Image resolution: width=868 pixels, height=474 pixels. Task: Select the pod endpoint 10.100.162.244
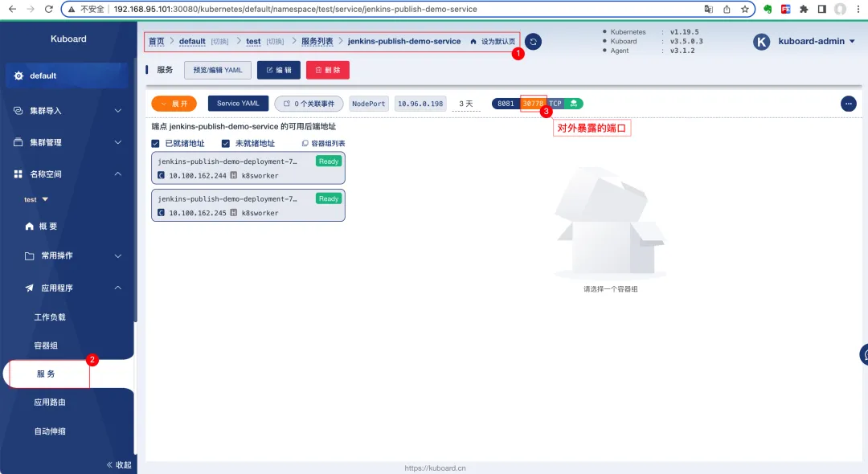click(248, 168)
